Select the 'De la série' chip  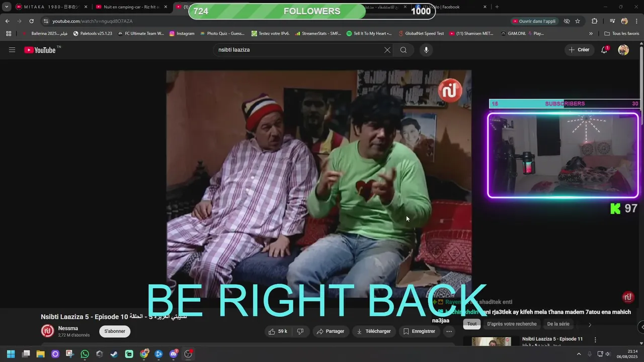[558, 324]
